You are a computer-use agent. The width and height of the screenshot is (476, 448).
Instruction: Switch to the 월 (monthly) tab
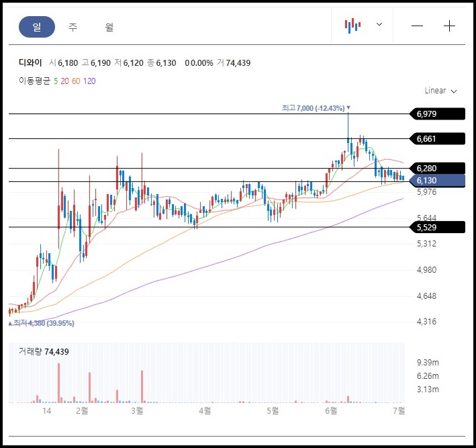pos(109,27)
